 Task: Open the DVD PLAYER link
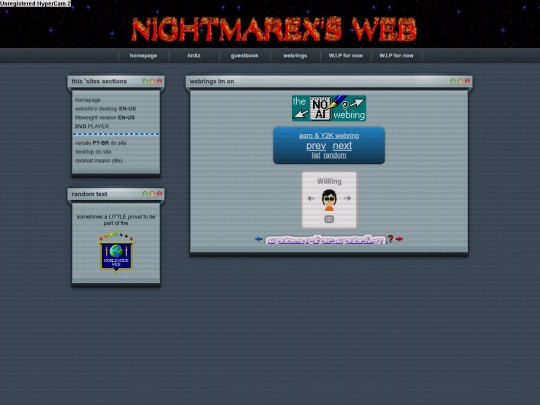point(92,126)
